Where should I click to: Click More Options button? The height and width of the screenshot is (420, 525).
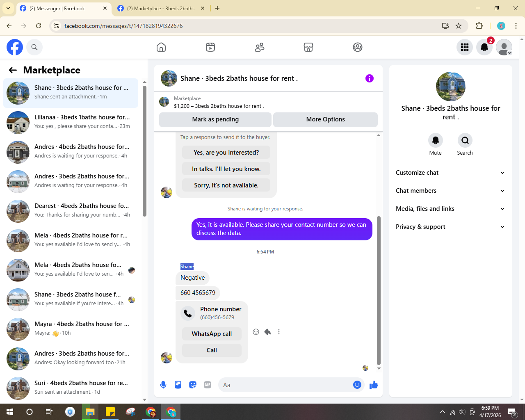pos(325,119)
